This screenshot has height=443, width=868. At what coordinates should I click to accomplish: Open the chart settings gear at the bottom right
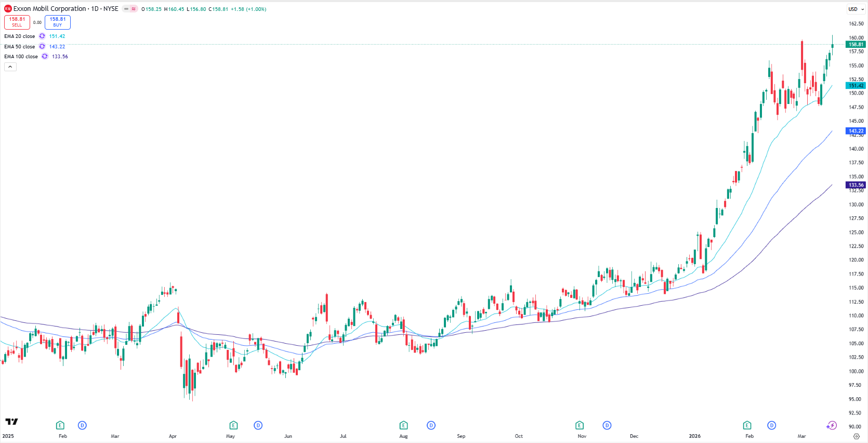856,436
